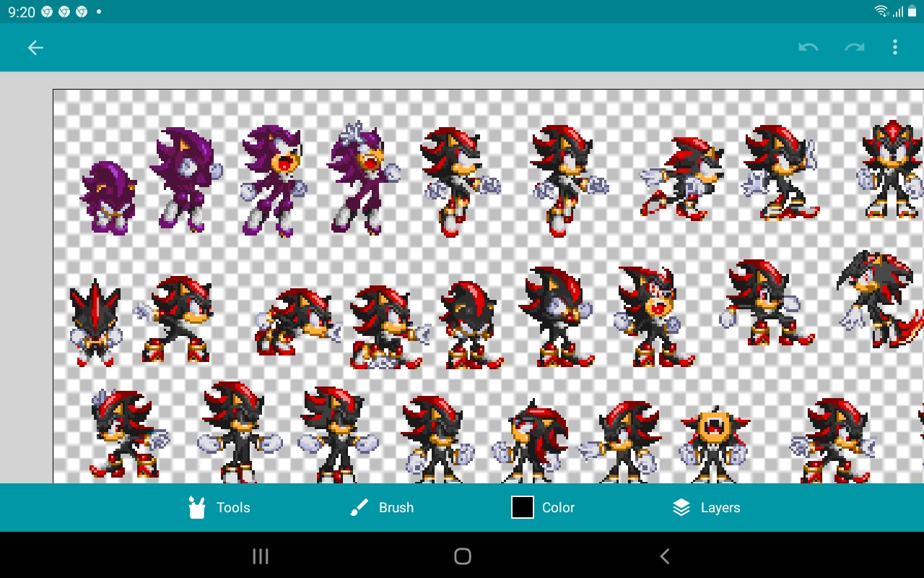This screenshot has width=924, height=578.
Task: Tap the Android recent apps button
Action: click(x=261, y=556)
